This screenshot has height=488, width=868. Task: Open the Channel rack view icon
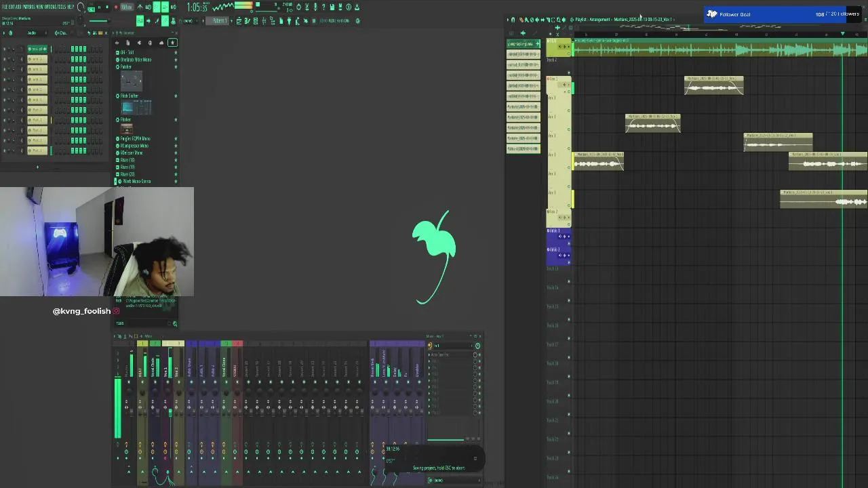(256, 21)
